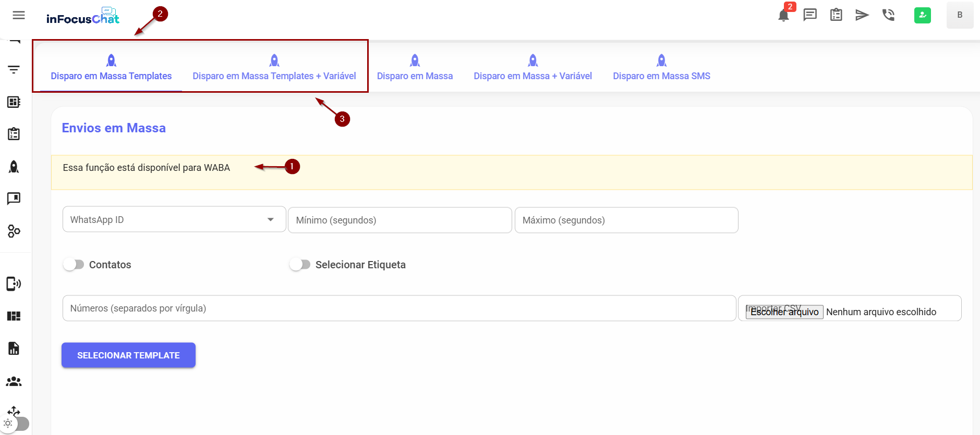Enable the Contatos toggle

(x=74, y=265)
